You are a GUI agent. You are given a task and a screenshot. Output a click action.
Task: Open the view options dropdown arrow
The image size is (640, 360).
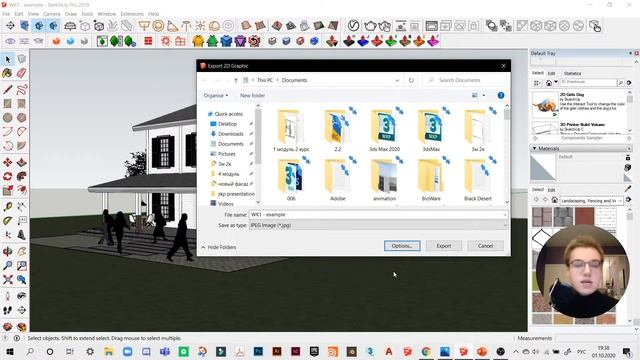pos(484,96)
